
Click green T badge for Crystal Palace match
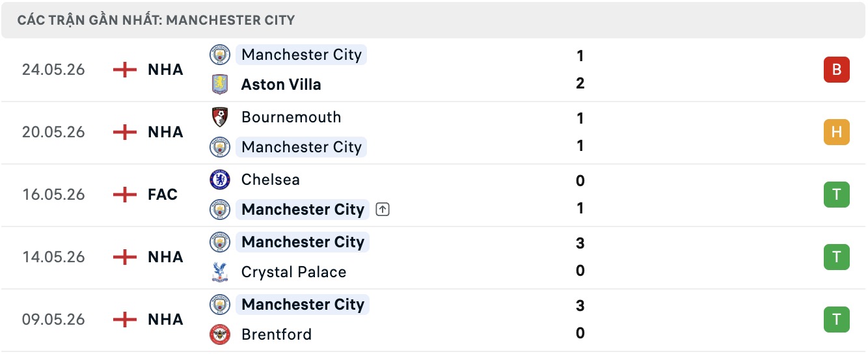coord(837,257)
